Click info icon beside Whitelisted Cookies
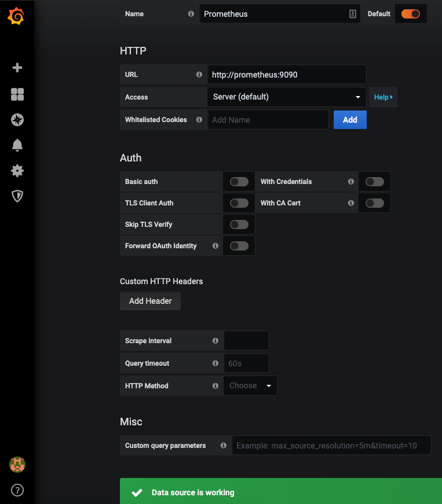Image resolution: width=442 pixels, height=504 pixels. pos(199,120)
